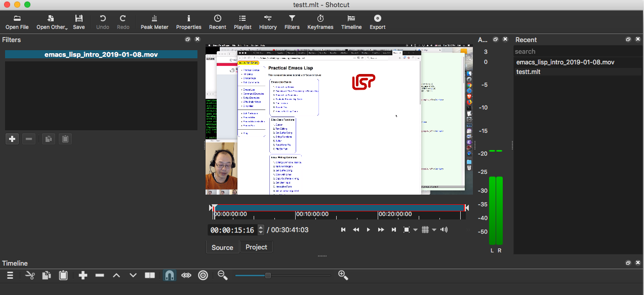This screenshot has width=644, height=295.
Task: Toggle player zoom fit button
Action: tap(406, 230)
